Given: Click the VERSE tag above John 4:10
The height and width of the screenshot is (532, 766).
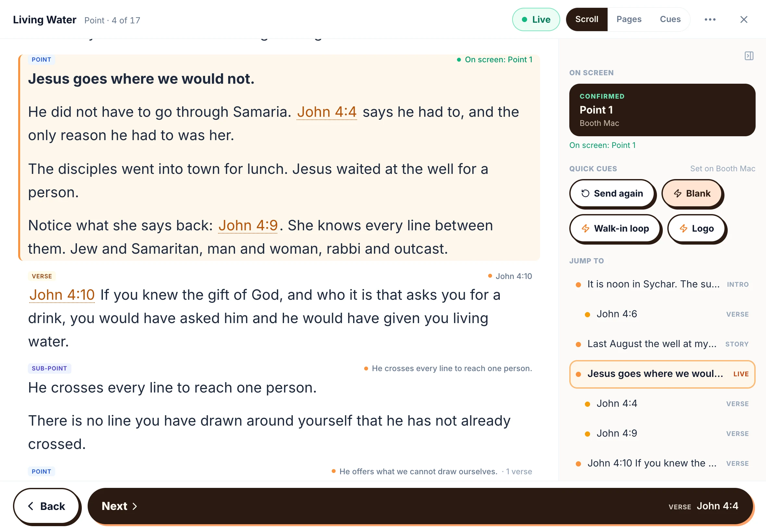Looking at the screenshot, I should (42, 276).
